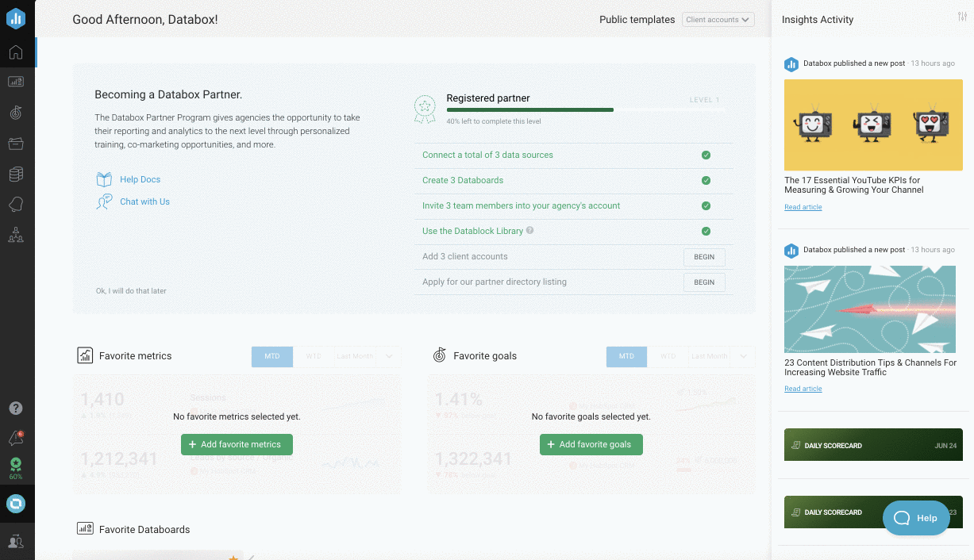Click 'Add 3 client accounts' task text

pyautogui.click(x=465, y=256)
